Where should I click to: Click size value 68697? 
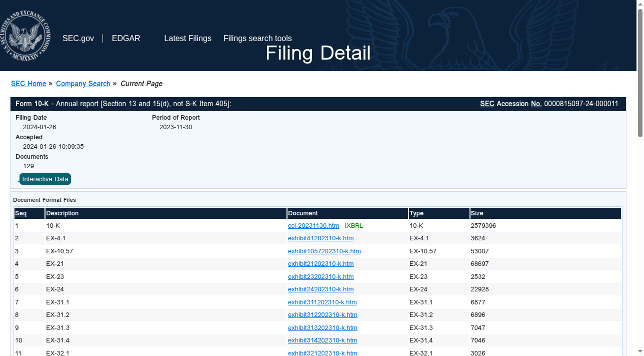point(479,264)
